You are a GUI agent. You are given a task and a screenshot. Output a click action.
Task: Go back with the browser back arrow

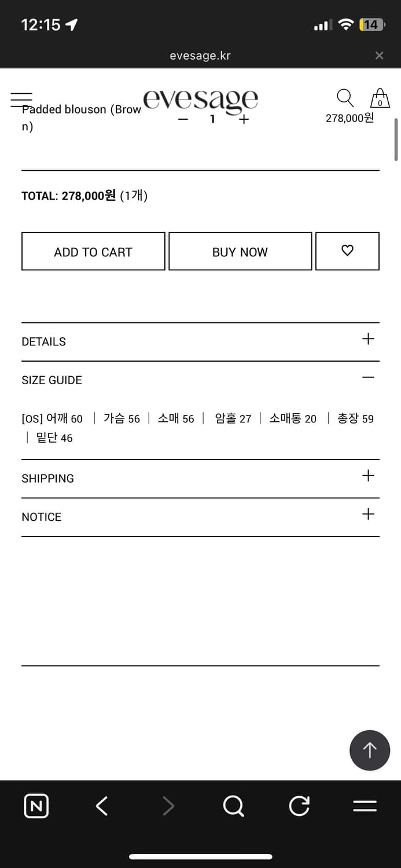point(102,806)
